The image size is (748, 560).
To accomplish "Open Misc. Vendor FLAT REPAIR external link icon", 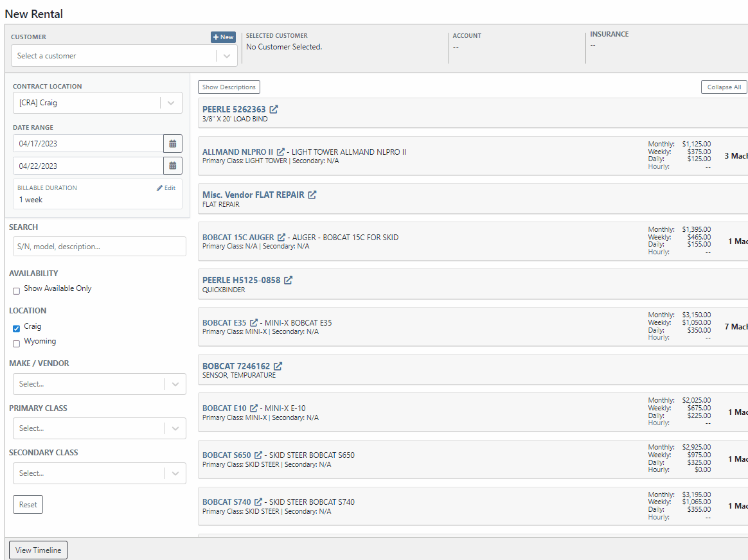I will tap(312, 195).
